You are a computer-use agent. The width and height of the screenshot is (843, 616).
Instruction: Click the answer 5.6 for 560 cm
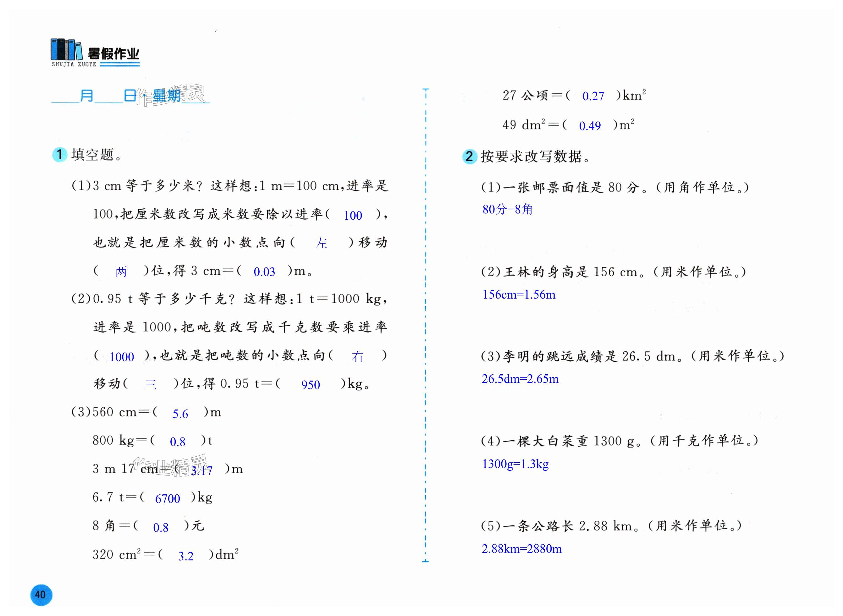point(180,414)
